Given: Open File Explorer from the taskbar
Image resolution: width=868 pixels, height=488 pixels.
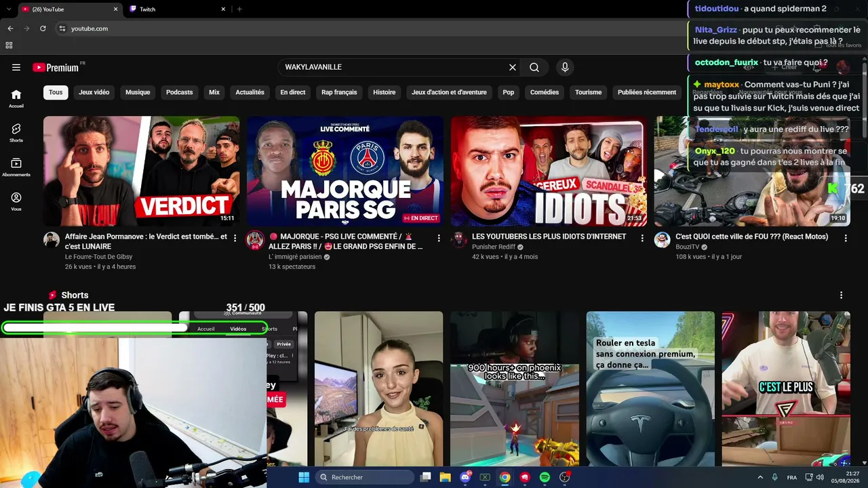Looking at the screenshot, I should (445, 477).
